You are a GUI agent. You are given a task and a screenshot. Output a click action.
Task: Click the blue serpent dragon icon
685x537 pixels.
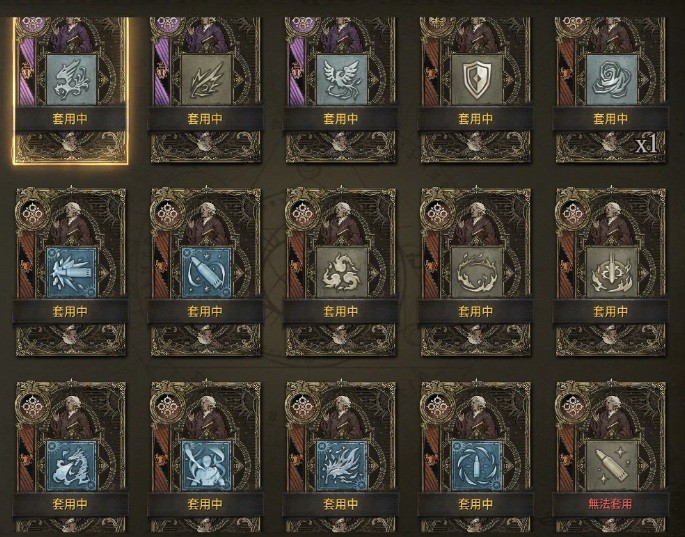coord(71,465)
